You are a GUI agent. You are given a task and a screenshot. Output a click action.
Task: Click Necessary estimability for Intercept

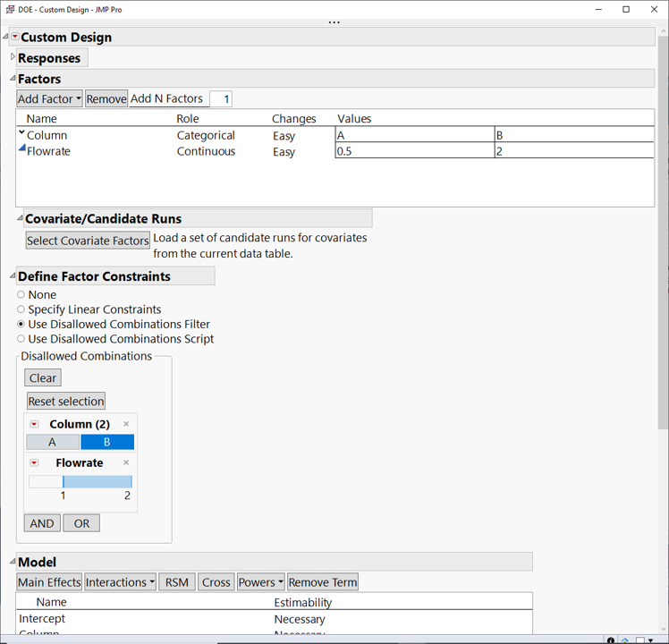pyautogui.click(x=300, y=619)
